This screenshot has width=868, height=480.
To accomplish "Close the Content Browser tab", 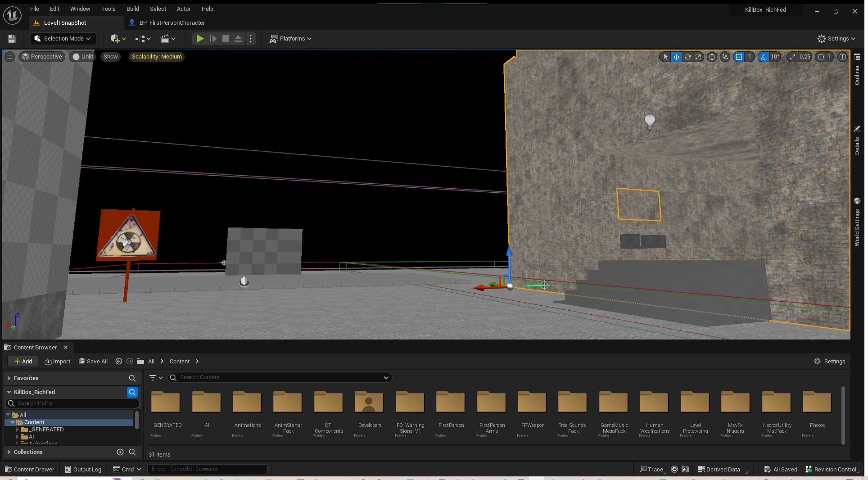I will pyautogui.click(x=66, y=348).
